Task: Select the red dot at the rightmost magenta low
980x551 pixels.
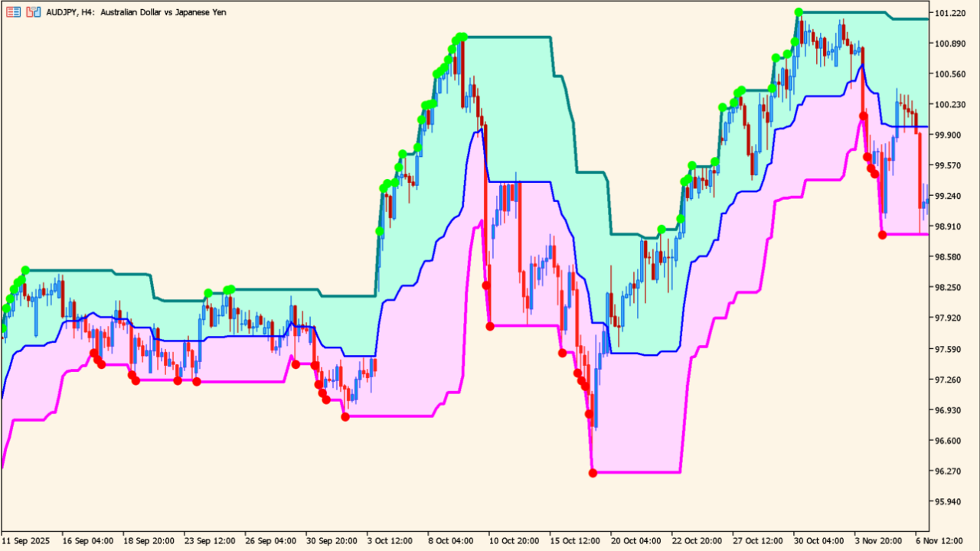Action: (x=882, y=235)
